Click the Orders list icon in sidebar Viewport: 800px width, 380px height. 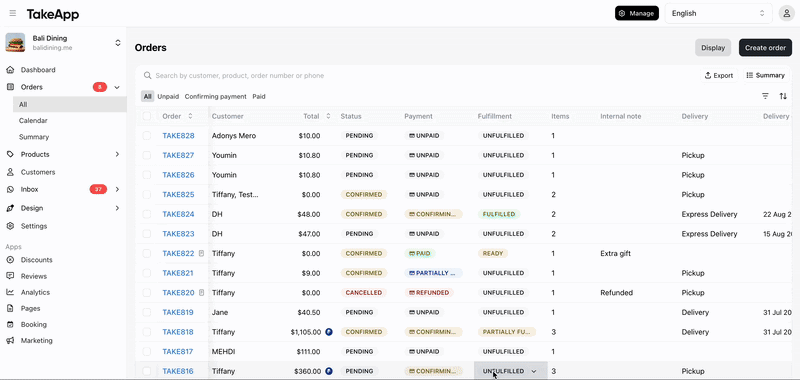pyautogui.click(x=10, y=87)
